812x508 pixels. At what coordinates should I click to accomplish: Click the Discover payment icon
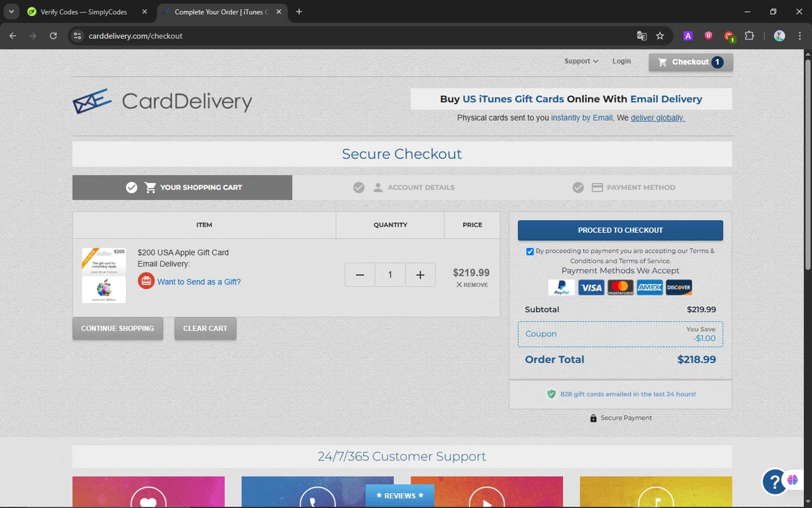tap(679, 288)
